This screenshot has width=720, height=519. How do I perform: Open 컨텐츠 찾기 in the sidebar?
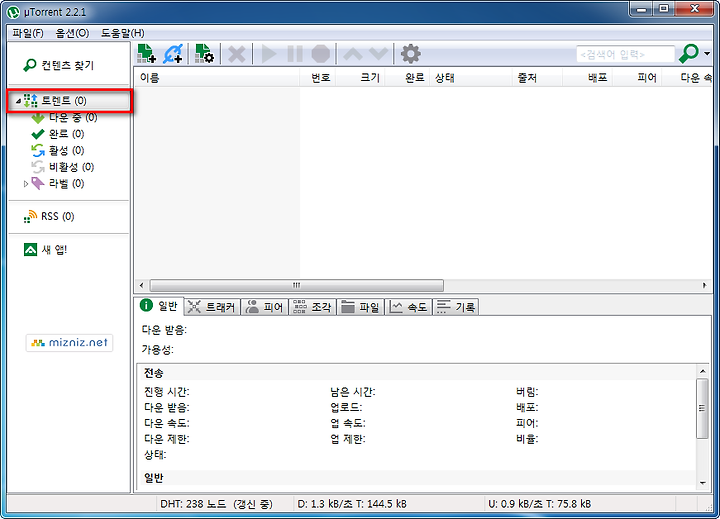(58, 65)
